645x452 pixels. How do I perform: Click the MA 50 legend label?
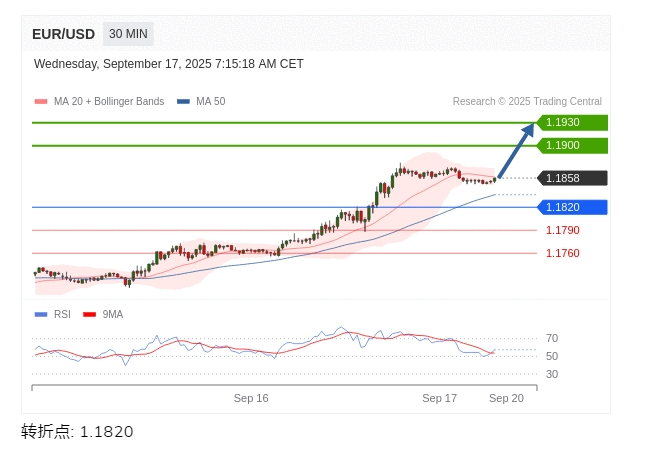point(211,102)
